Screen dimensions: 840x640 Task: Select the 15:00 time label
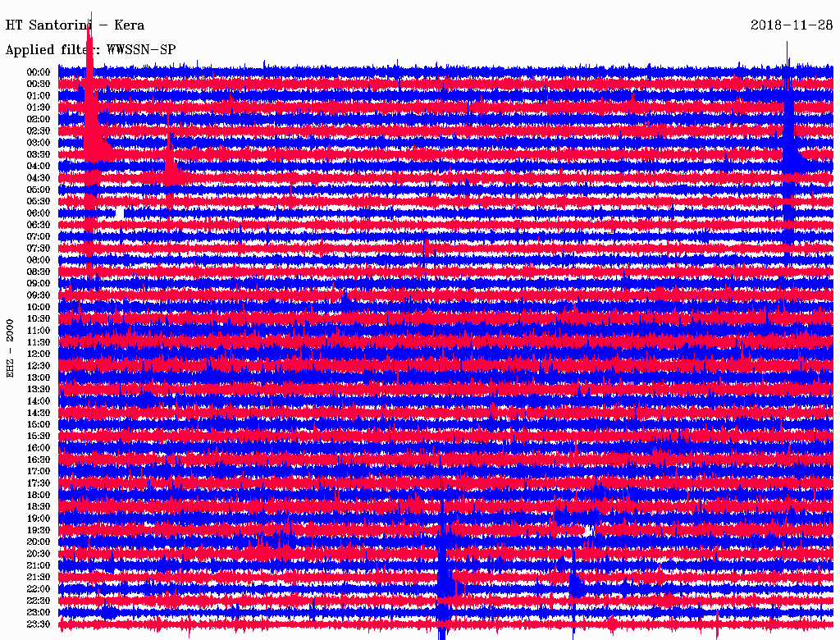[x=39, y=424]
